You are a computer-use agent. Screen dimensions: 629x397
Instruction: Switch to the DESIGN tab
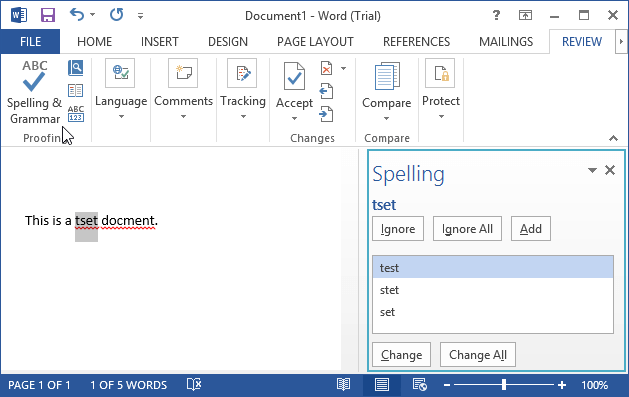(228, 42)
